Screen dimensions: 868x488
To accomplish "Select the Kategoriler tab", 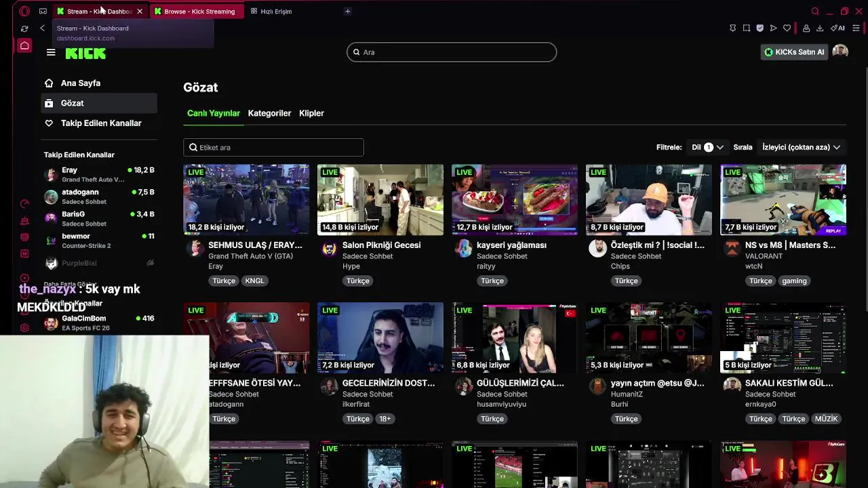I will 269,113.
